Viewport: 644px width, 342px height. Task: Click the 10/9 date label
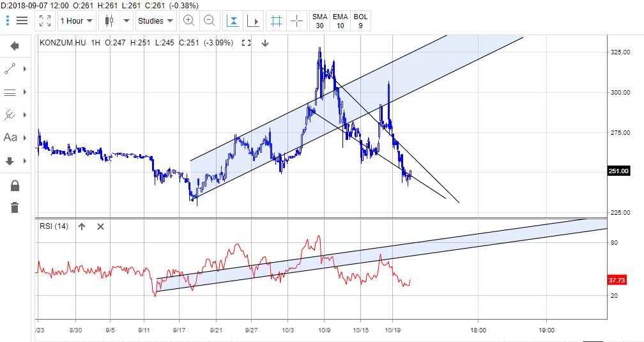324,330
